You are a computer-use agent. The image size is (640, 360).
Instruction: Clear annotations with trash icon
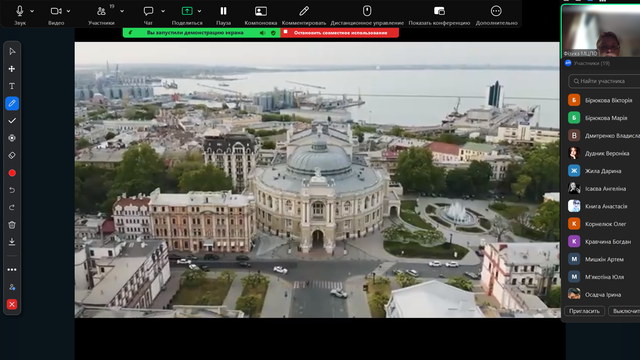pos(12,225)
